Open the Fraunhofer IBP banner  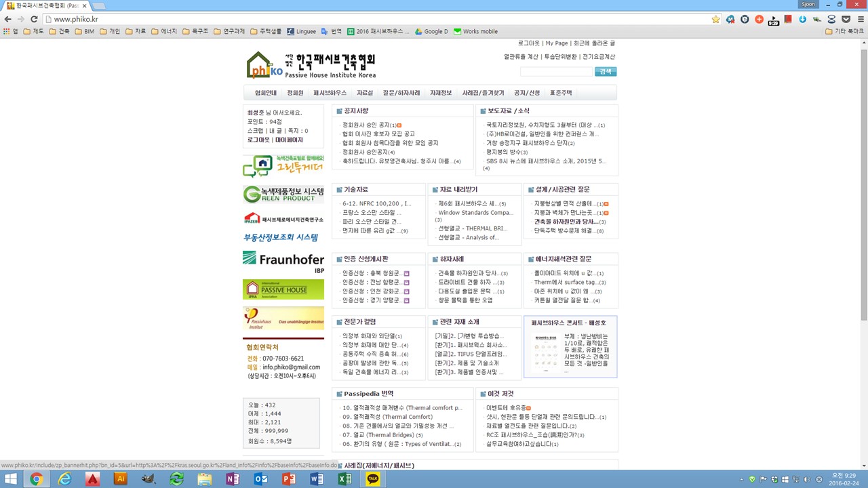pos(283,261)
